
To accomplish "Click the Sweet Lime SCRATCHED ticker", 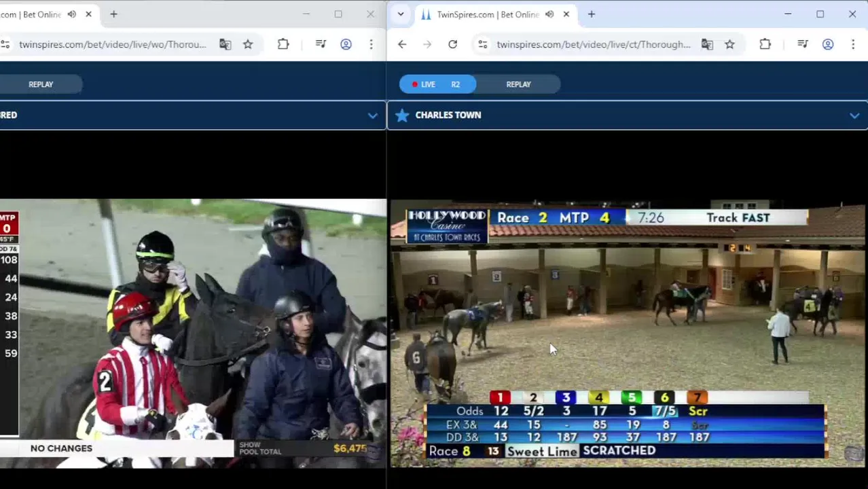I will pos(581,451).
